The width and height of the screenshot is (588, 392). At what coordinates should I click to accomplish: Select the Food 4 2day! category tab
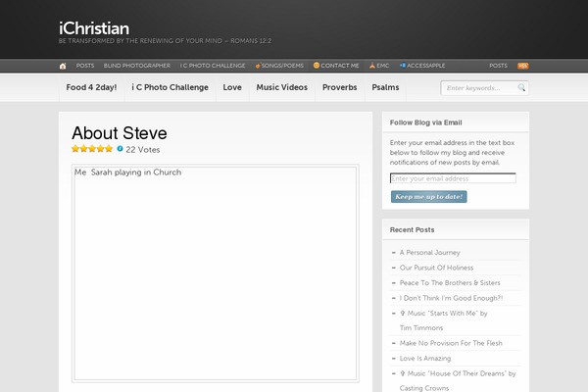coord(91,87)
